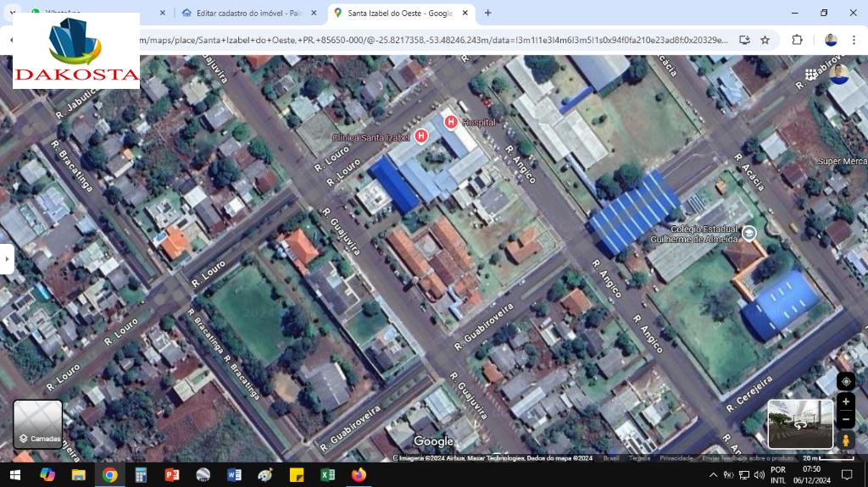Open Word from the taskbar
Viewport: 868px width, 487px height.
[x=234, y=475]
